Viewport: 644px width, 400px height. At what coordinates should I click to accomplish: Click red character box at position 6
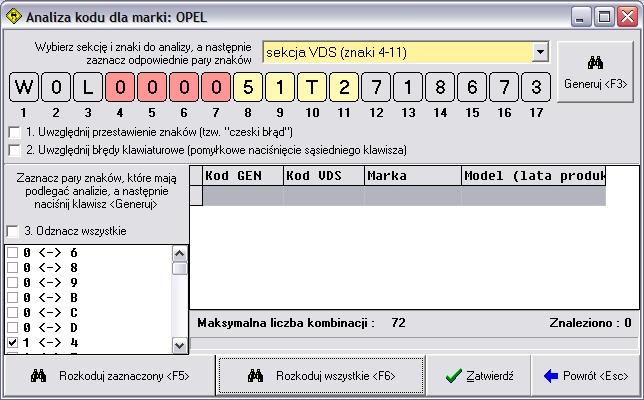tap(184, 87)
